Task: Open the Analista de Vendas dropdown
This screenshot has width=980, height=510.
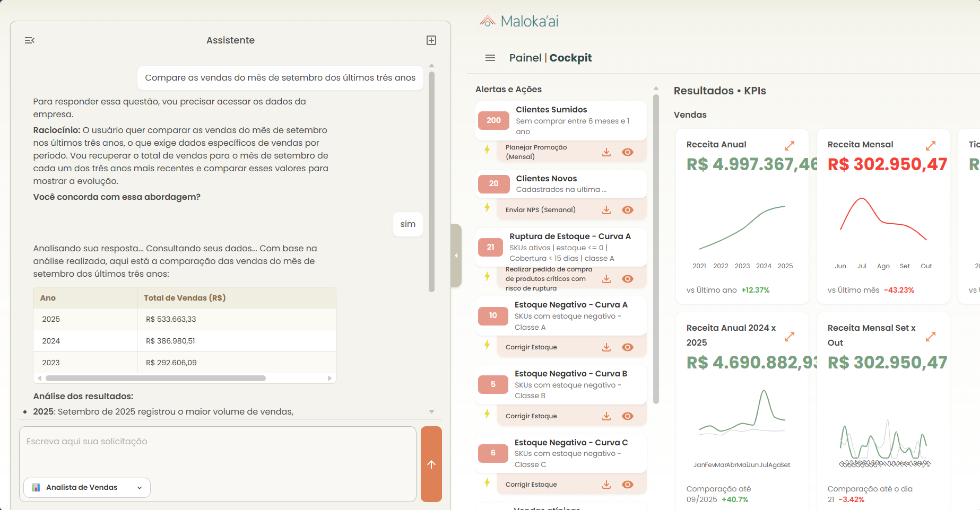Action: (87, 487)
